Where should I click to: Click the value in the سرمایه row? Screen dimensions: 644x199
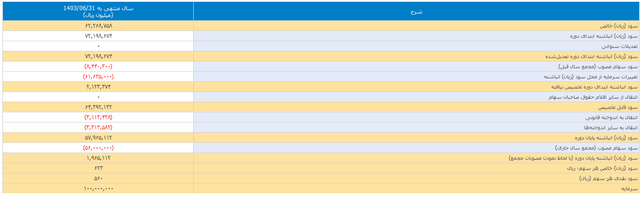[98, 188]
